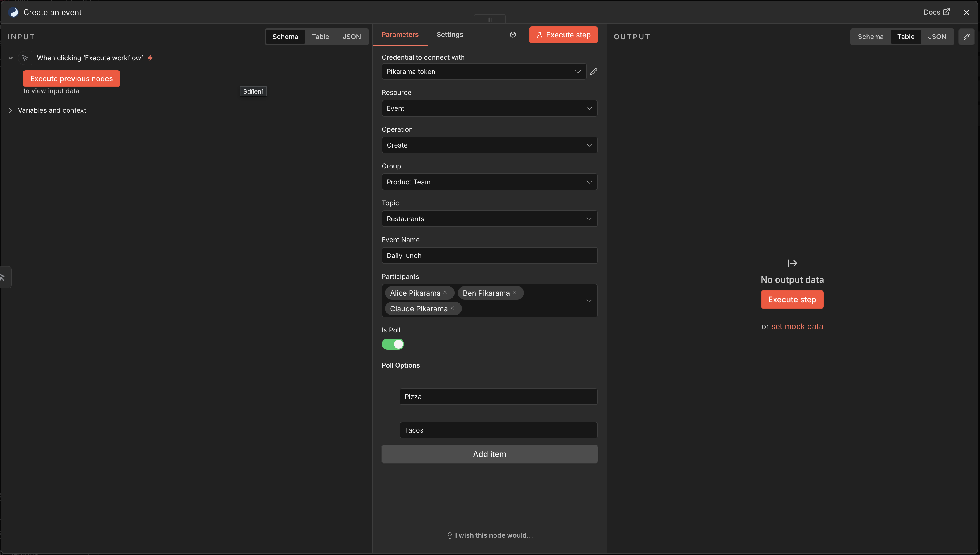Open the cube icon beside Settings
The width and height of the screenshot is (980, 555).
click(x=513, y=35)
